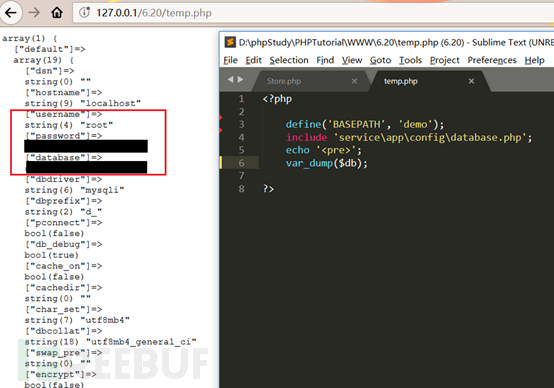This screenshot has height=388, width=554.
Task: Click the "utf8mb4" value
Action: click(x=105, y=320)
